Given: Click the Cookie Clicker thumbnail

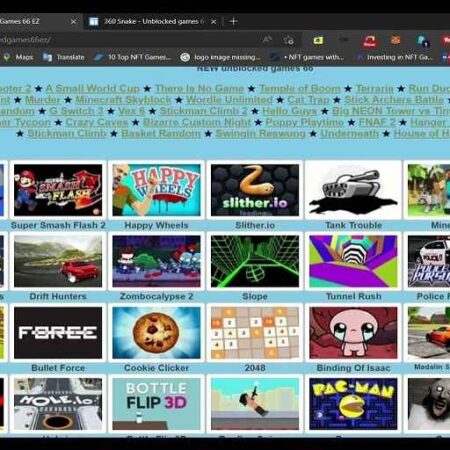Looking at the screenshot, I should click(156, 333).
